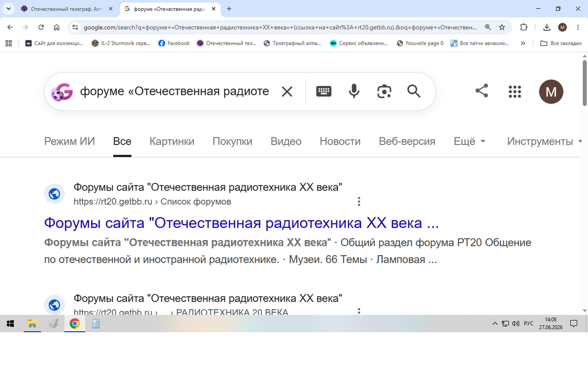Search by image with camera lens
This screenshot has width=588, height=391.
(384, 92)
